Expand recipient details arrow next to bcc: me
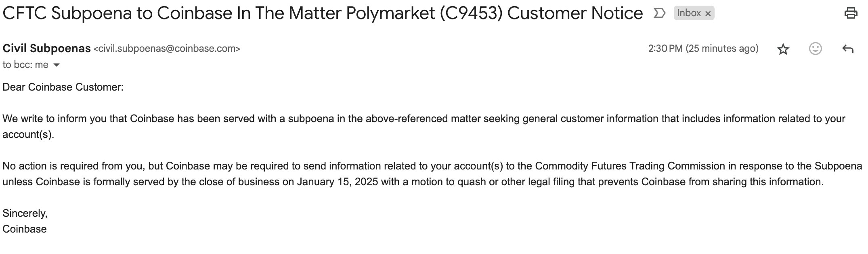The height and width of the screenshot is (254, 868). 57,65
